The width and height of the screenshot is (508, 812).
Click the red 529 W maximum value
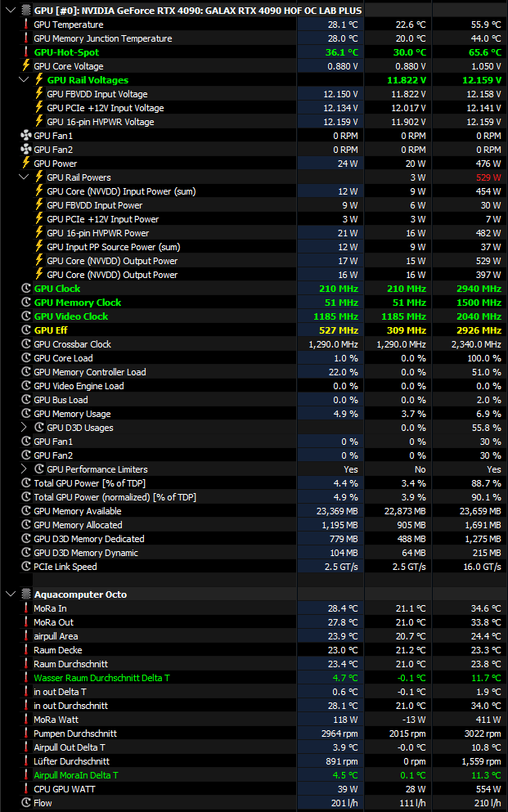488,177
